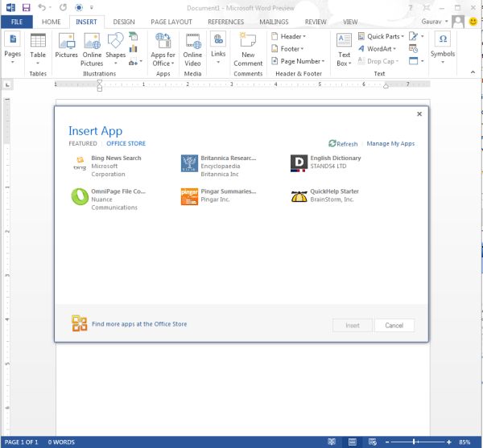This screenshot has width=483, height=448.
Task: Click the Online Video icon
Action: (192, 49)
